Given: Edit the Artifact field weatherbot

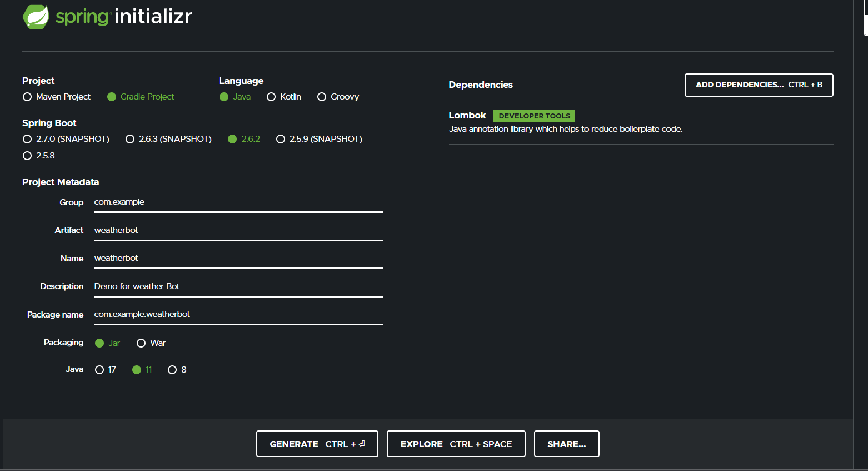Looking at the screenshot, I should (239, 231).
